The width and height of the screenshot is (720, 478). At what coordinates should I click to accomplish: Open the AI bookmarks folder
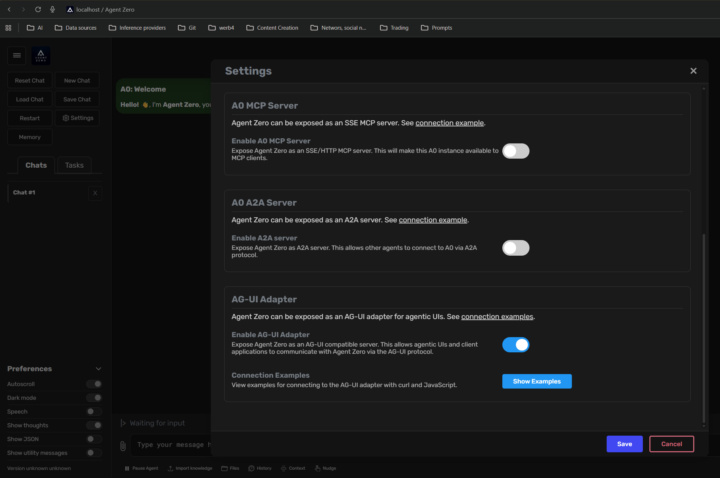click(35, 28)
